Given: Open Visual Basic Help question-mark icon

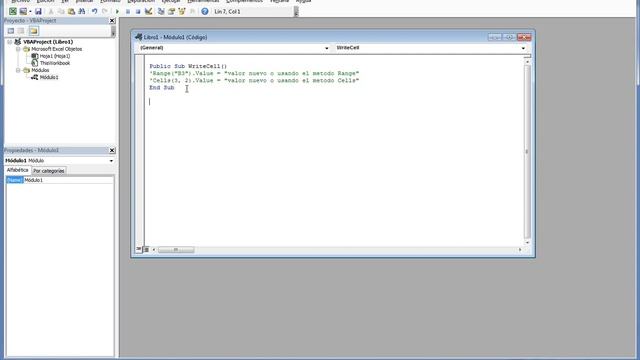Looking at the screenshot, I should pos(205,11).
